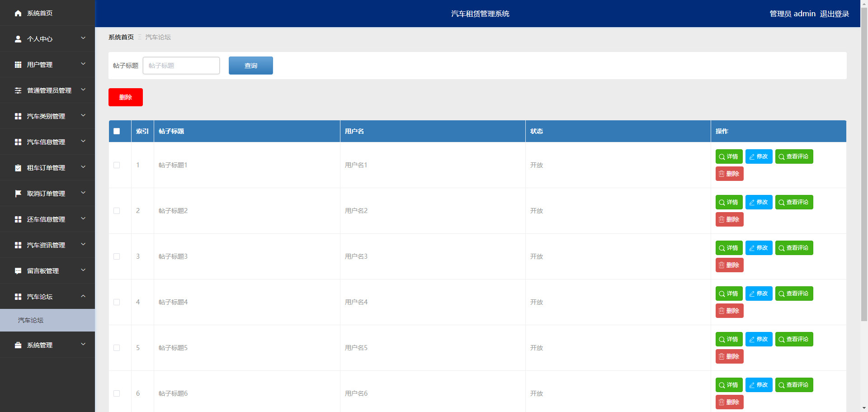
Task: Click the 用户名1 cell
Action: point(433,165)
